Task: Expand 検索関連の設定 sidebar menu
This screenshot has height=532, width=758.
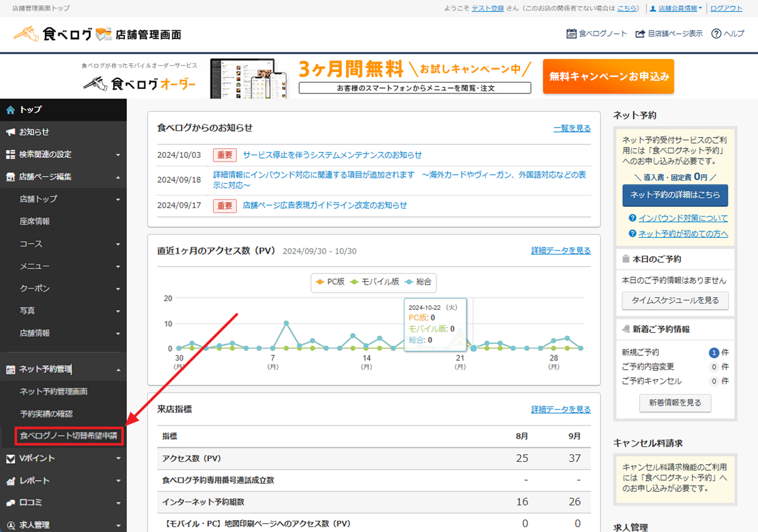Action: (63, 155)
